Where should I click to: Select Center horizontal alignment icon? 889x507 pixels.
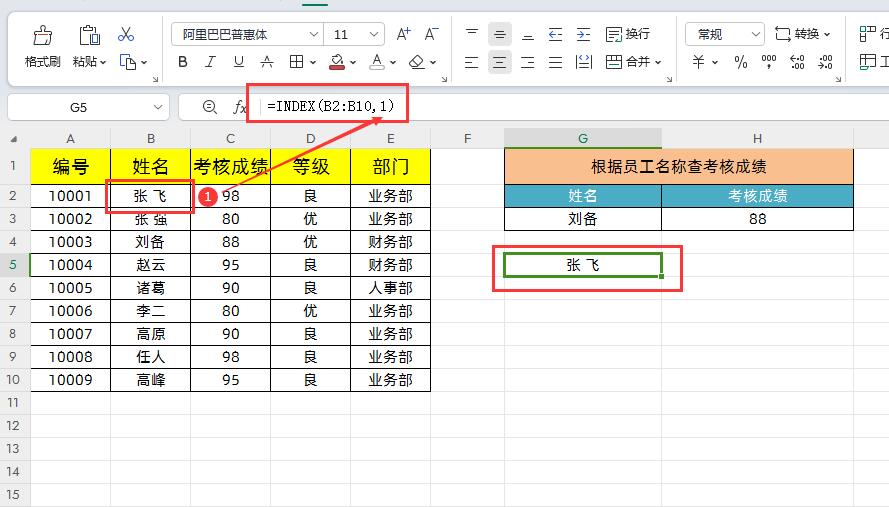(x=499, y=62)
